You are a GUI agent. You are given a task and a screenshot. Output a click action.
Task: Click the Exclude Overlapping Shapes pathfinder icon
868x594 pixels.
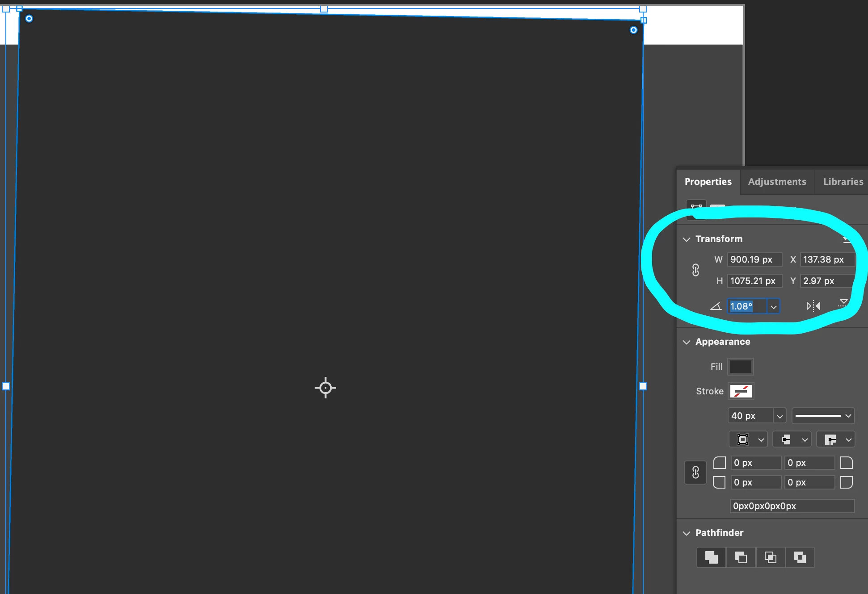[800, 557]
